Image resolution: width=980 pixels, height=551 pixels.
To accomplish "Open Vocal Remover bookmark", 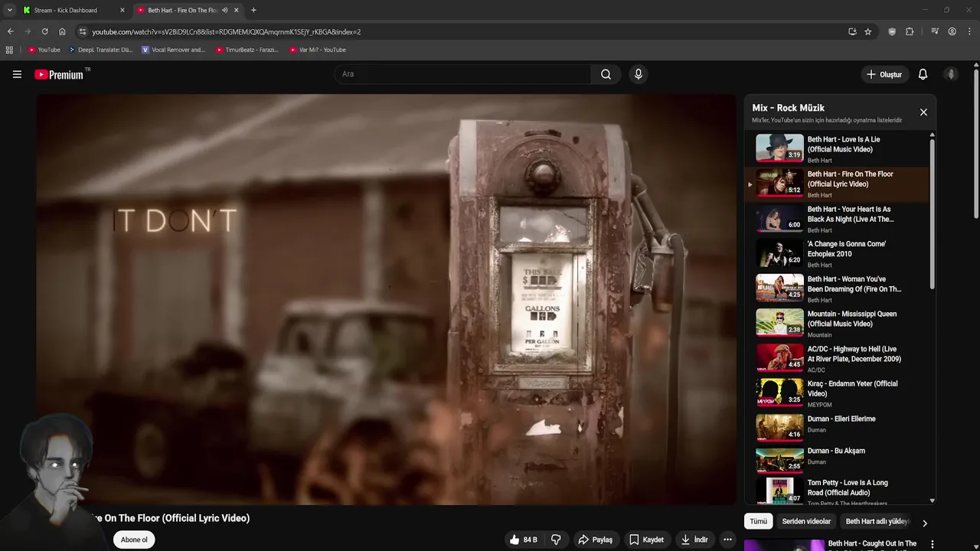I will pyautogui.click(x=174, y=50).
